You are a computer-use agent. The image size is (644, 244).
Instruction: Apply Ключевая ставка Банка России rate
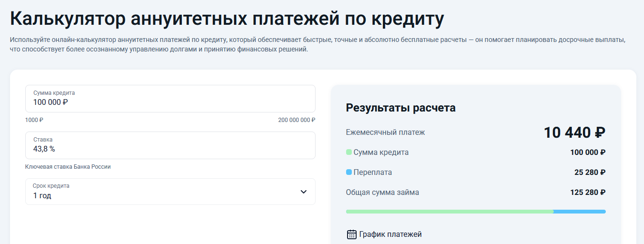tap(68, 167)
